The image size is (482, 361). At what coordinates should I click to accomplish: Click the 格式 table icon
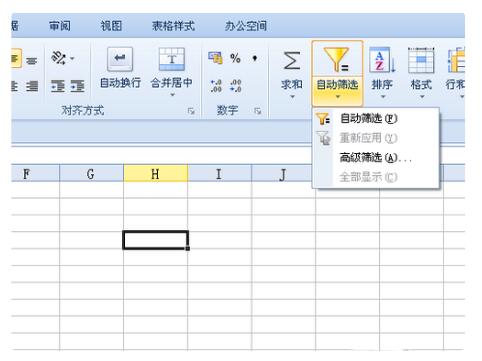(421, 60)
